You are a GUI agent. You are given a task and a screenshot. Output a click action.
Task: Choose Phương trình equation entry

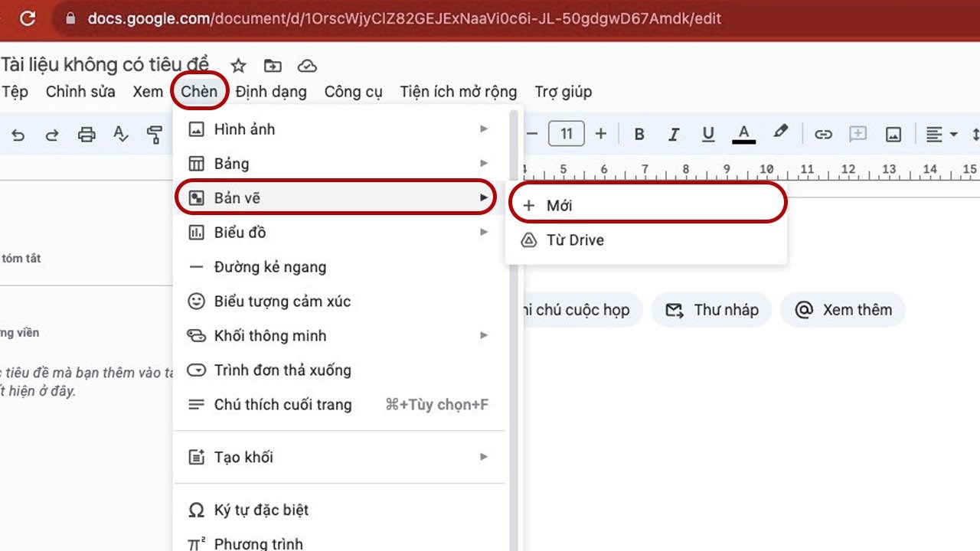point(339,542)
